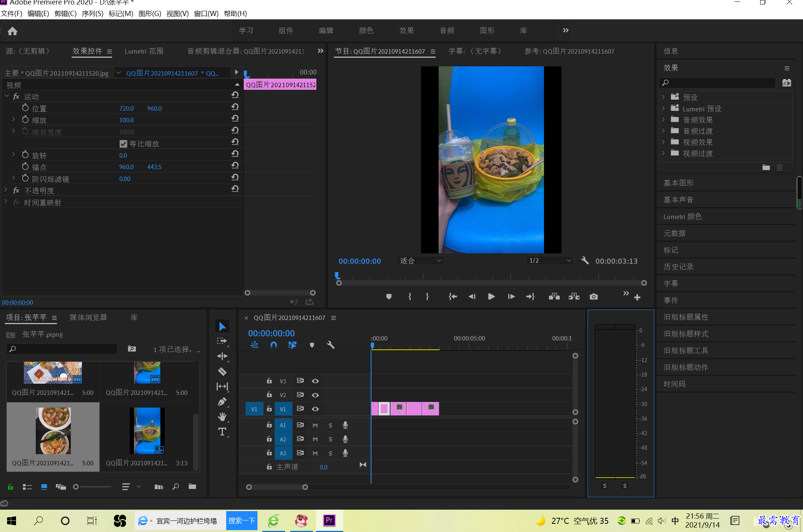Add marker in program monitor
Screen dimensions: 803x532
[389, 297]
